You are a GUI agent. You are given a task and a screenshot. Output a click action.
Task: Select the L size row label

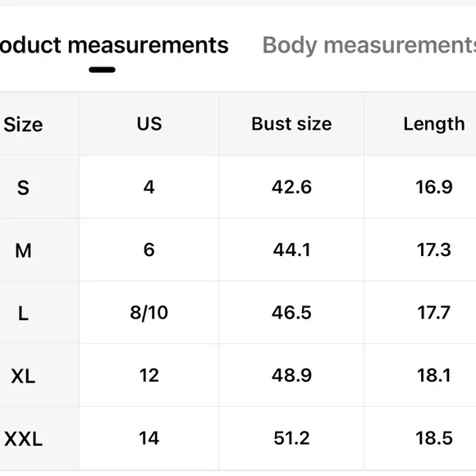[x=23, y=314]
